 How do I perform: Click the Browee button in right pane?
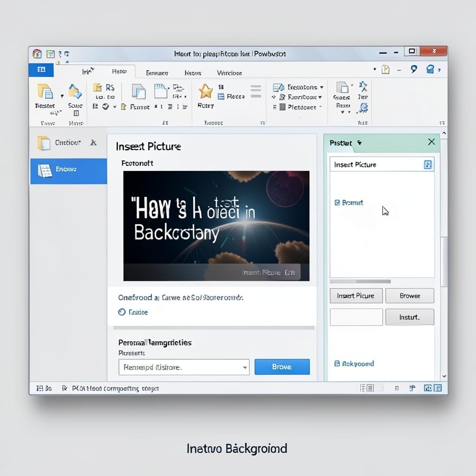click(x=410, y=296)
